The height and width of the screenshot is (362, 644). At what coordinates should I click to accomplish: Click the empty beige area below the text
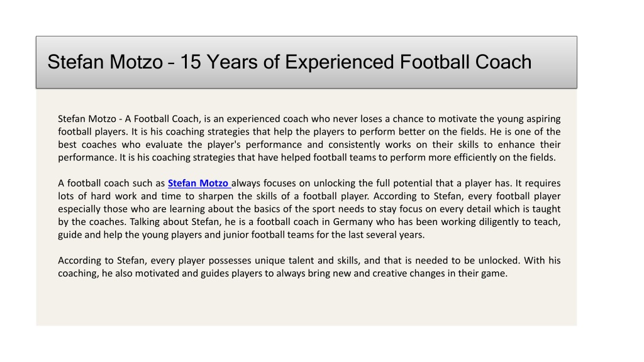click(306, 304)
